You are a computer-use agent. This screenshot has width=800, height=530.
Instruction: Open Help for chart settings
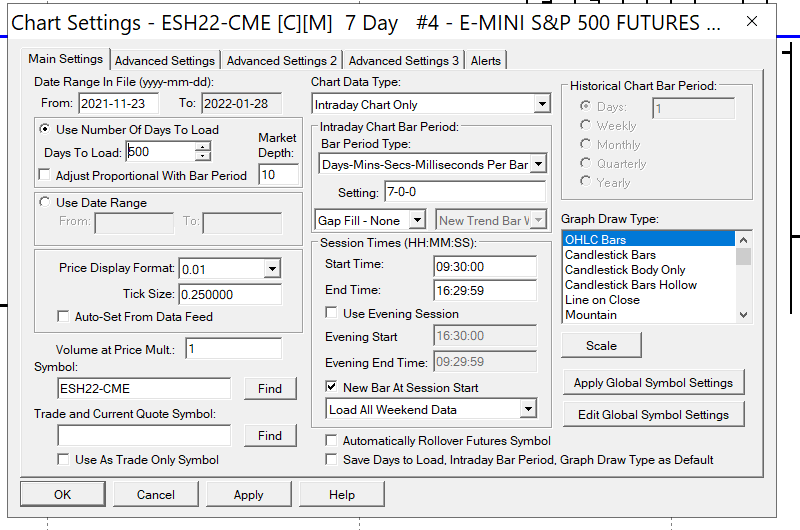pos(342,494)
